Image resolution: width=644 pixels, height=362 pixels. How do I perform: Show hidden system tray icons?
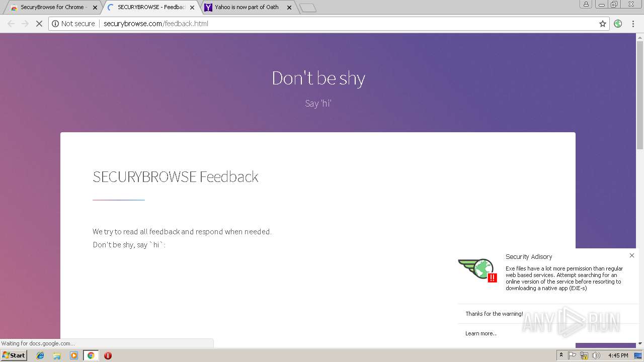(x=561, y=355)
